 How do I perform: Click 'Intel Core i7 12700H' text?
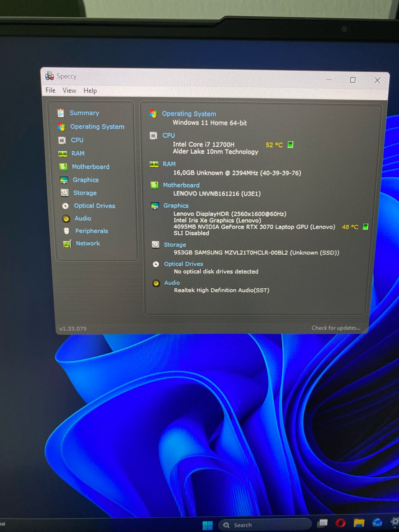pos(204,145)
